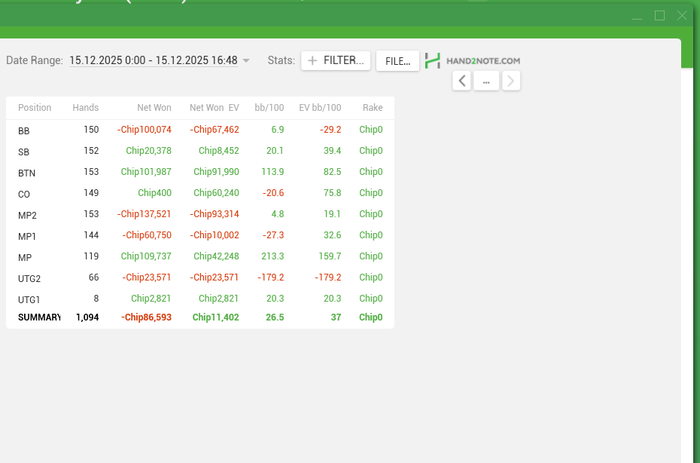
Task: Select the SUMMARY row label
Action: point(39,317)
